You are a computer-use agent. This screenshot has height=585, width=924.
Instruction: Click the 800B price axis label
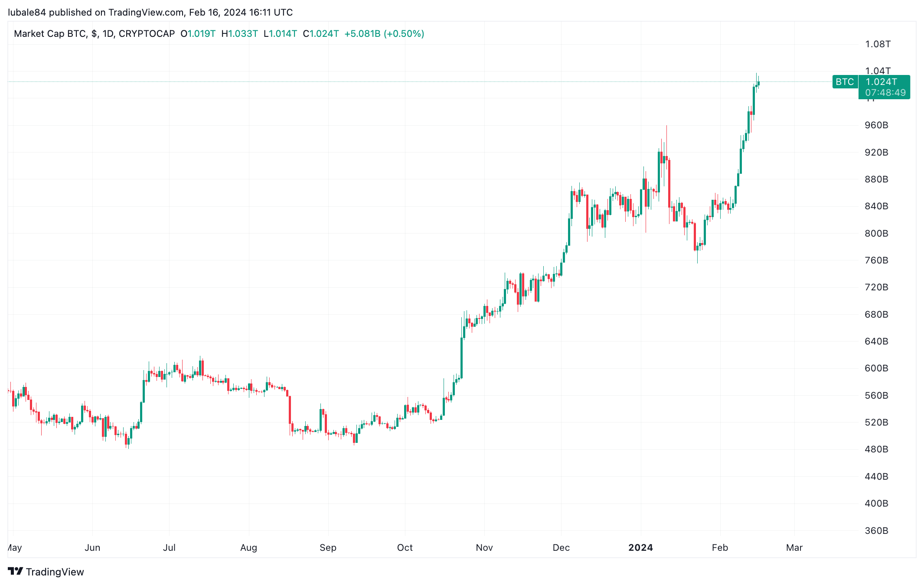pyautogui.click(x=876, y=233)
